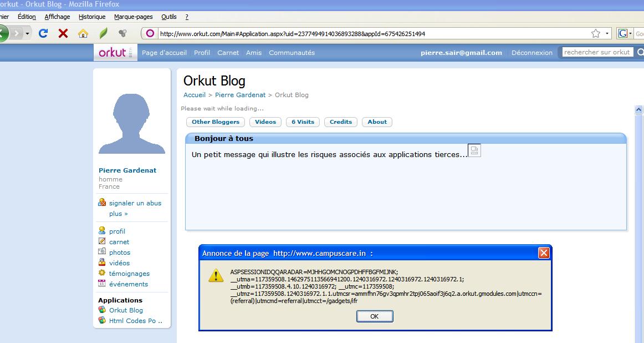Click the Orkut Blog application icon

[x=102, y=310]
